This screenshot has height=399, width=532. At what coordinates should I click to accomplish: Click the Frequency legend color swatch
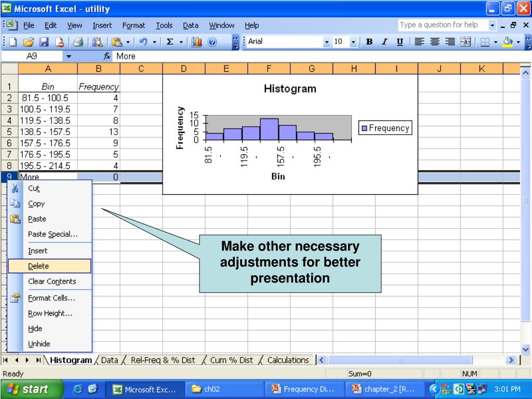(364, 128)
